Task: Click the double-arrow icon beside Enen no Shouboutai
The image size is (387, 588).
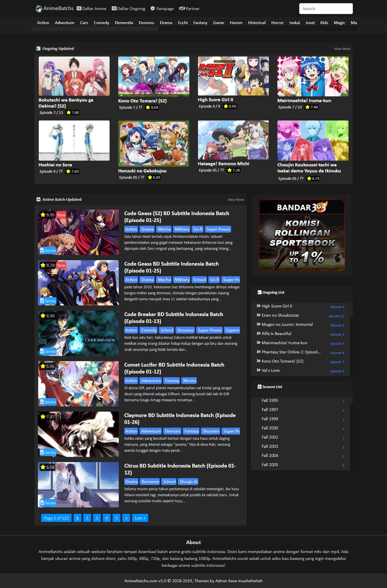Action: click(258, 315)
